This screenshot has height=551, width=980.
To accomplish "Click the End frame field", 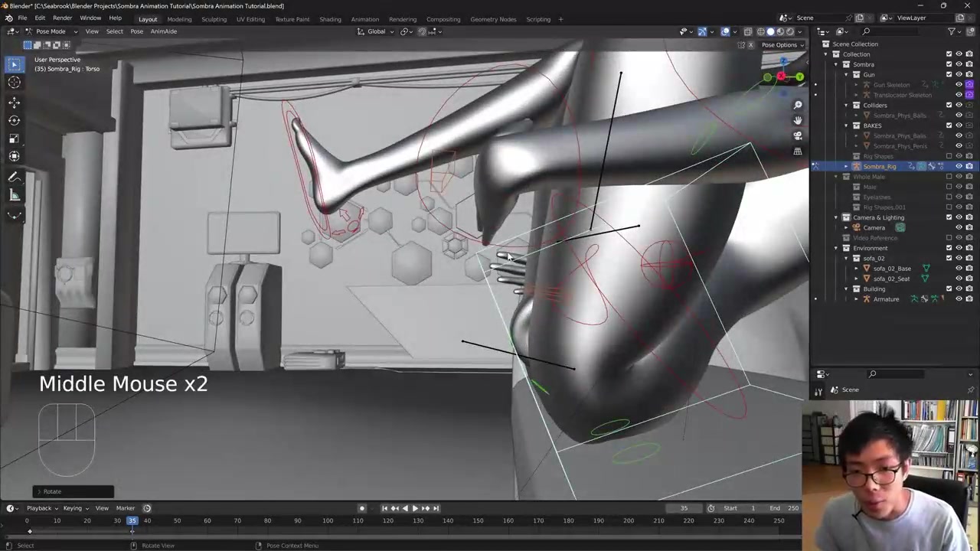I will coord(786,508).
